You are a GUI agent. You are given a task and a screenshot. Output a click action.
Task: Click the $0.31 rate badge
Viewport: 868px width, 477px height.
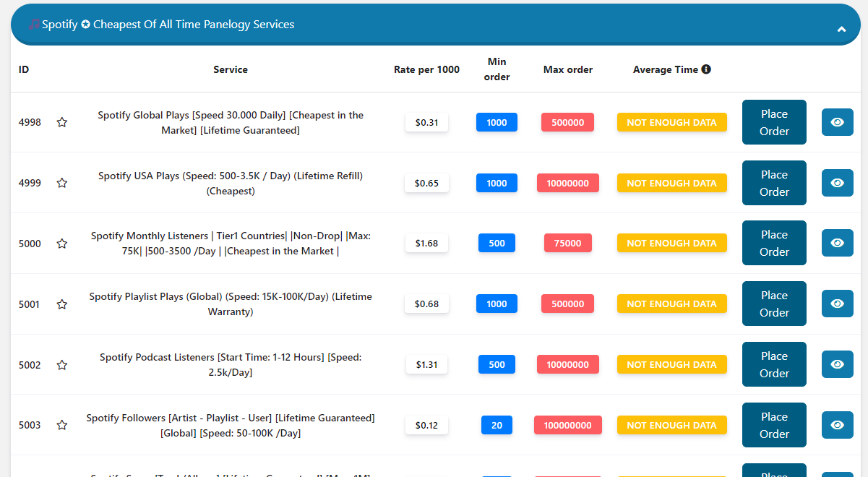tap(426, 123)
